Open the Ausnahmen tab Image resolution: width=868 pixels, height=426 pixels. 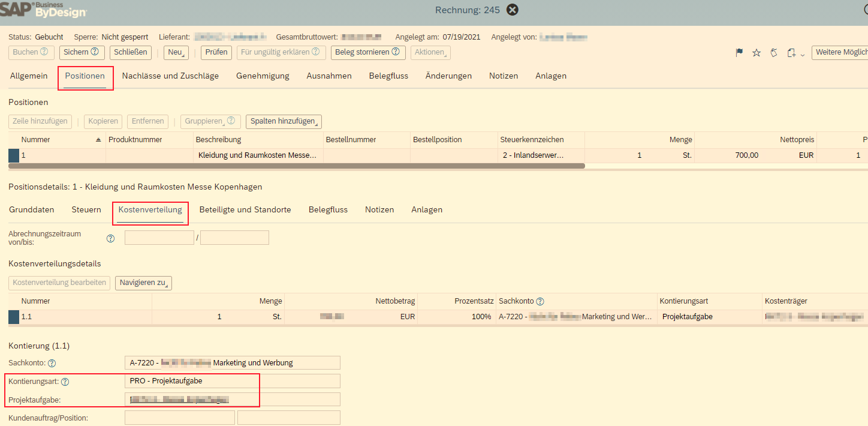click(x=329, y=76)
